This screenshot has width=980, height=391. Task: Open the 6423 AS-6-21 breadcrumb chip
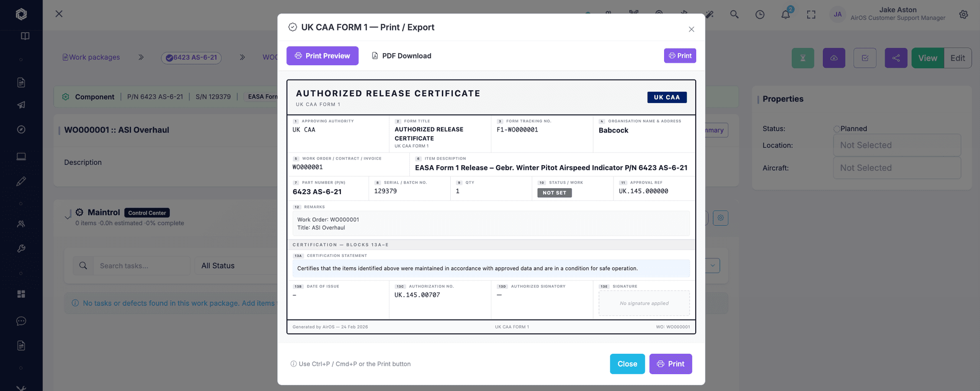(x=192, y=58)
